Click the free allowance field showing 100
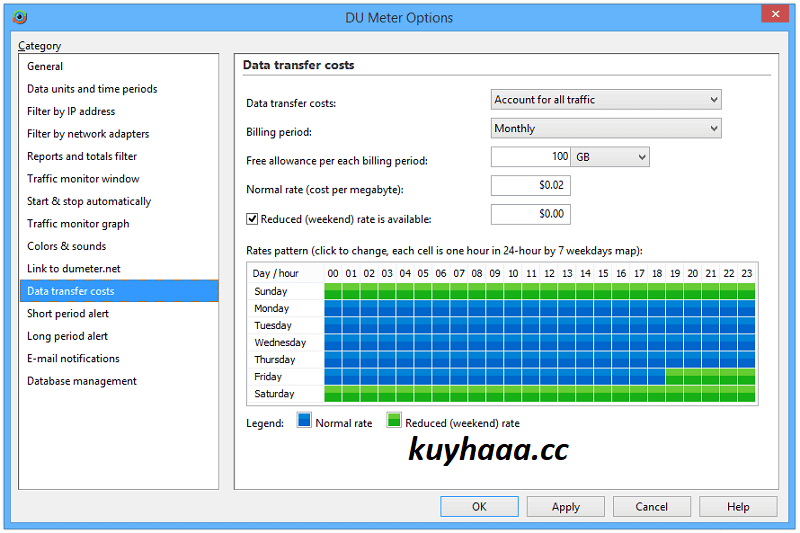800x533 pixels. tap(531, 157)
